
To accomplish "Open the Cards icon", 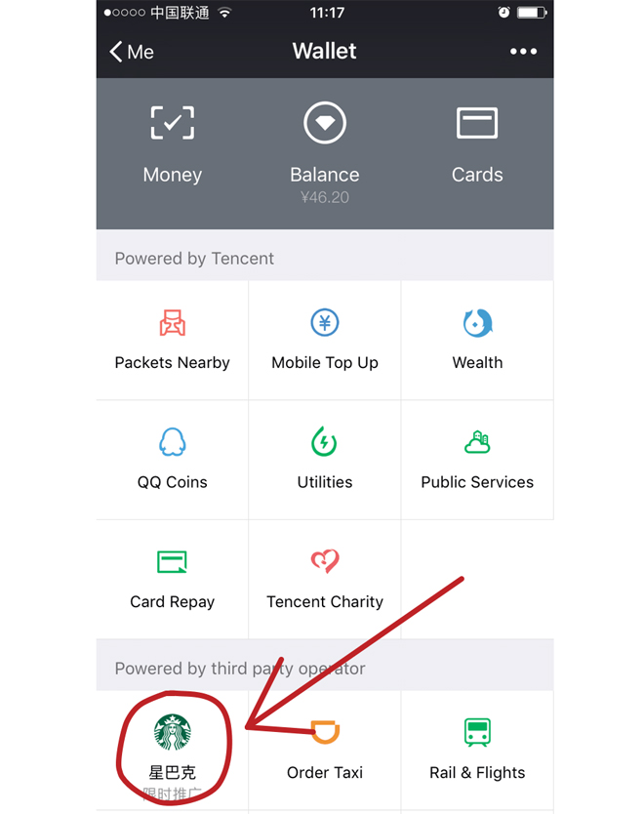I will (x=477, y=123).
